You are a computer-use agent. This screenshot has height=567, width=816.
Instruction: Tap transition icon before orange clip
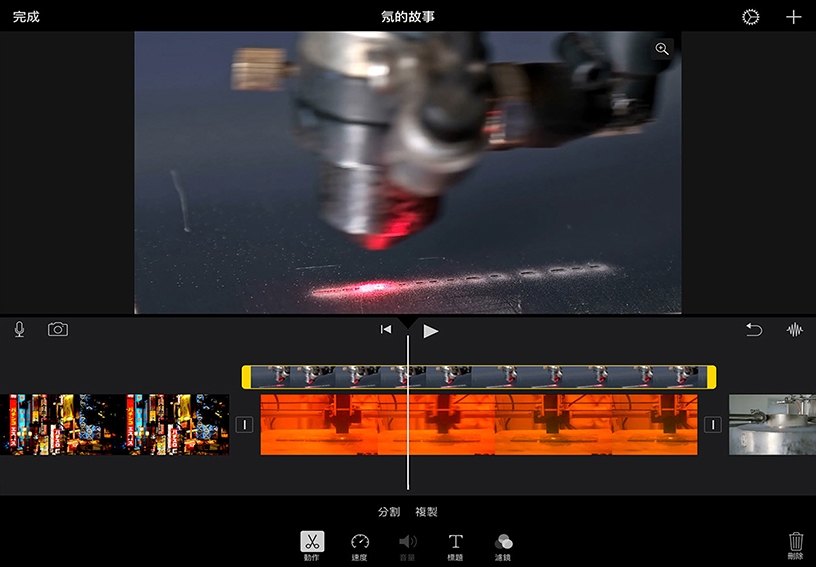pos(245,425)
